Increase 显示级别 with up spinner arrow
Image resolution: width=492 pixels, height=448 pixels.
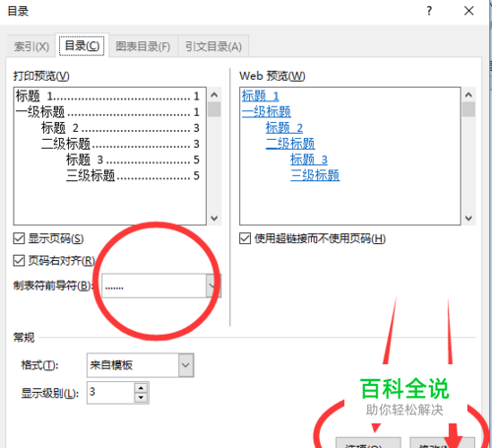[x=141, y=388]
